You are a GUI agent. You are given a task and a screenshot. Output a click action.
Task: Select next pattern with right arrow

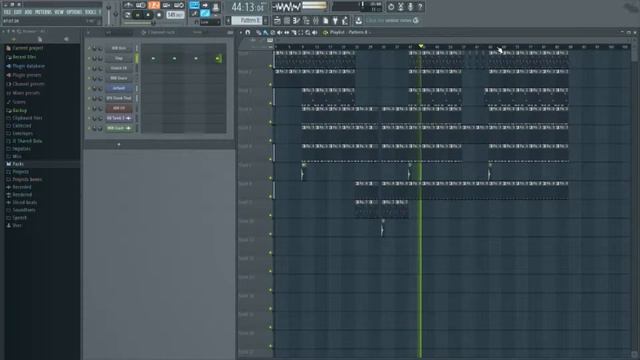266,20
